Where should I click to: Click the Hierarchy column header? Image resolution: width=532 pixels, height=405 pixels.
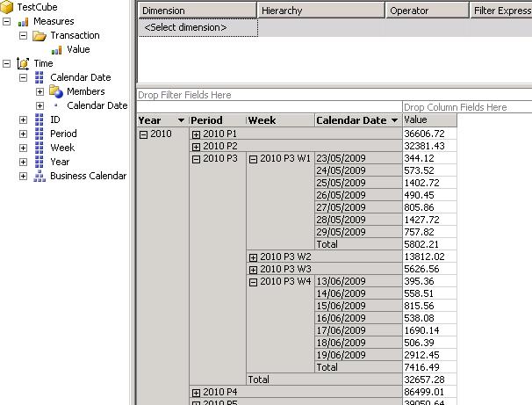[321, 11]
